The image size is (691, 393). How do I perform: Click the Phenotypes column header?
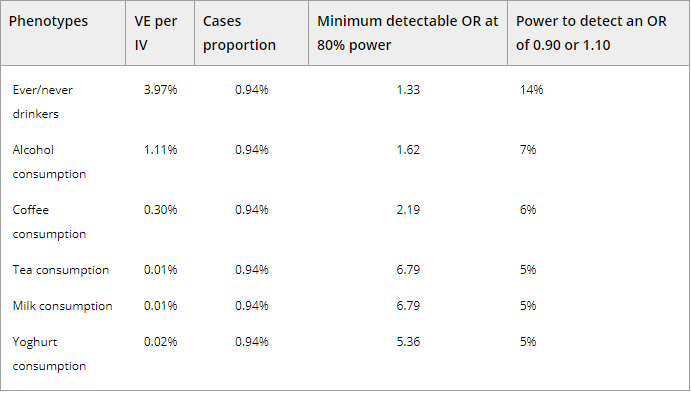(48, 21)
